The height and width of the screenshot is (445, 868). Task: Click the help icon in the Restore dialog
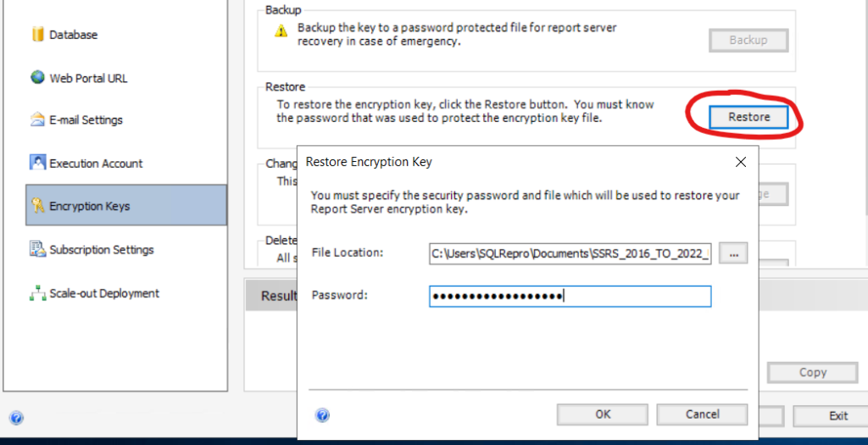pyautogui.click(x=322, y=415)
